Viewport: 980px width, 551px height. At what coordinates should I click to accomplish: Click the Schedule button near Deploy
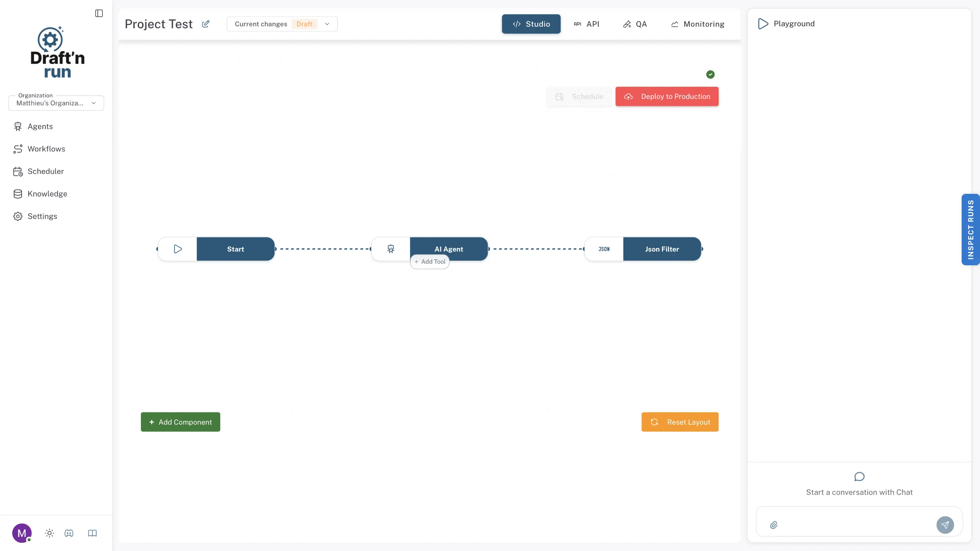point(580,96)
